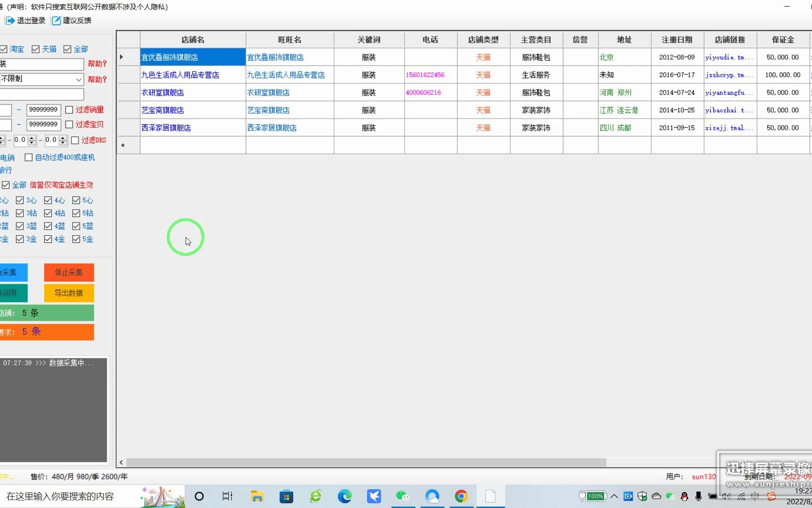
Task: Click the screen recorder tray icon
Action: [x=628, y=496]
